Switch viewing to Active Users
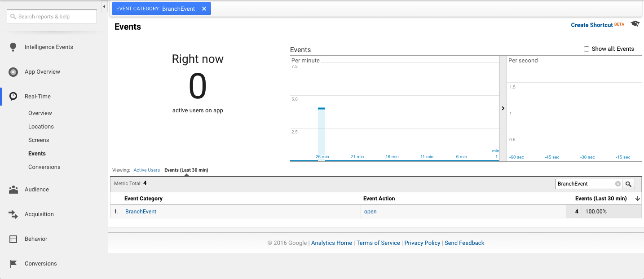Image resolution: width=644 pixels, height=279 pixels. coord(147,170)
